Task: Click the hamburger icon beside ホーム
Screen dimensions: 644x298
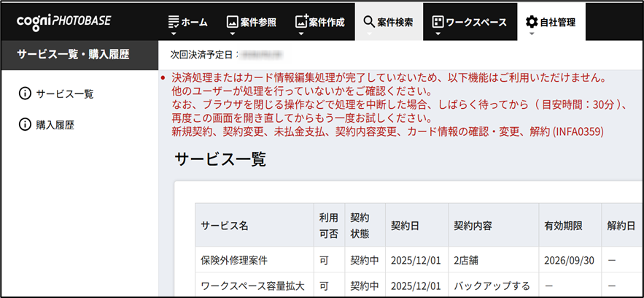Action: tap(173, 22)
